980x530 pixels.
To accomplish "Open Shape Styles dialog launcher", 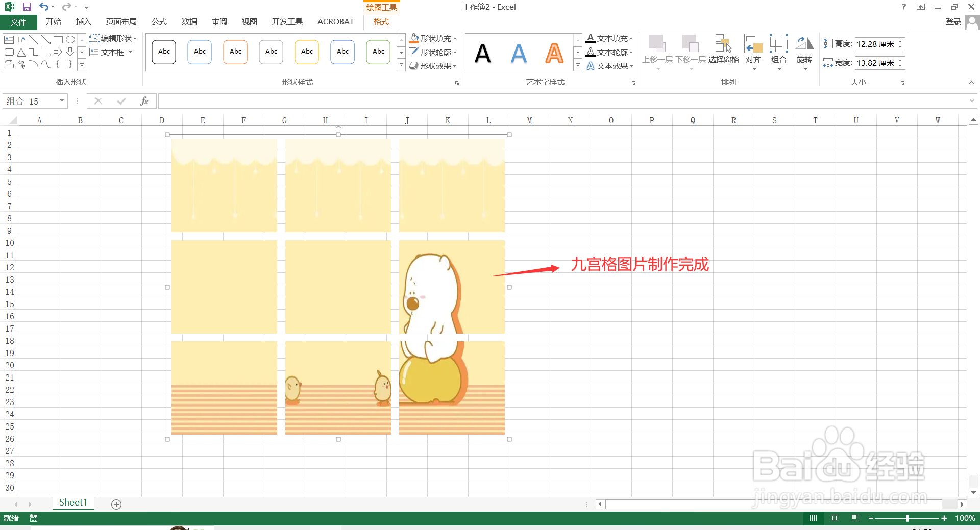I will click(x=457, y=83).
